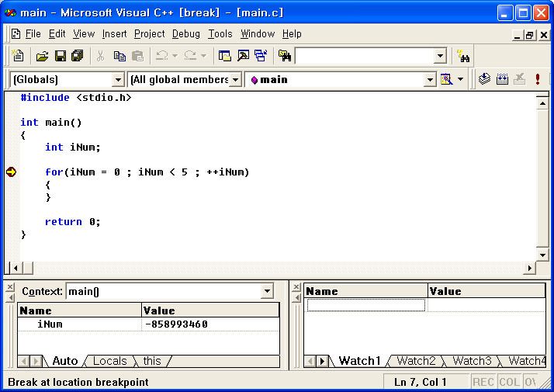
Task: Select the Watch2 tab
Action: pyautogui.click(x=416, y=361)
